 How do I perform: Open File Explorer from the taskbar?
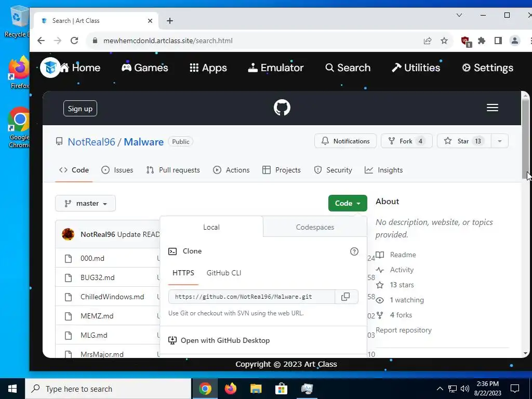pyautogui.click(x=256, y=389)
